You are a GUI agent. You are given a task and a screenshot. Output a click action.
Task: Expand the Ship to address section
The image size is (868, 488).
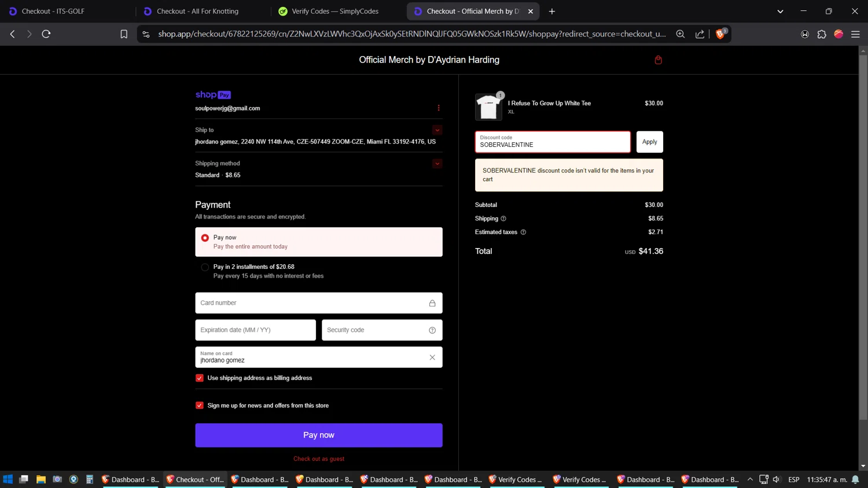(x=437, y=130)
